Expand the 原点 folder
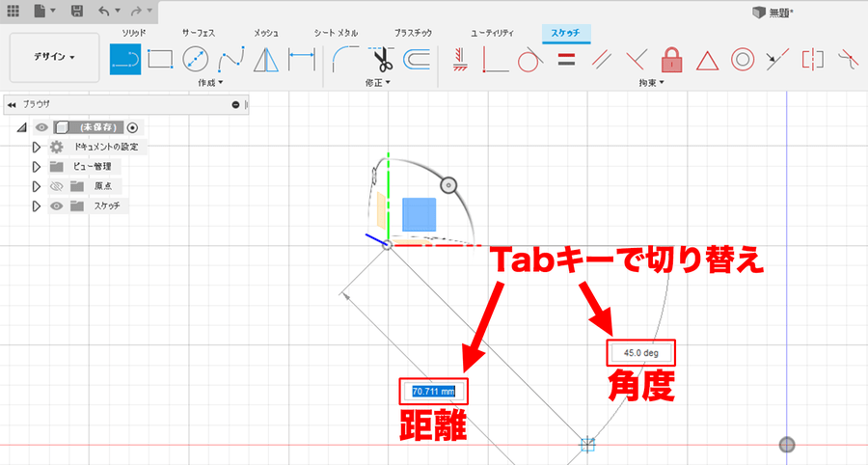 37,186
